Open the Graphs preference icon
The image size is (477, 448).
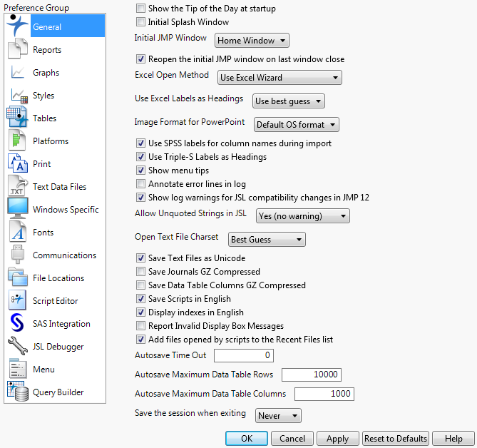click(17, 72)
